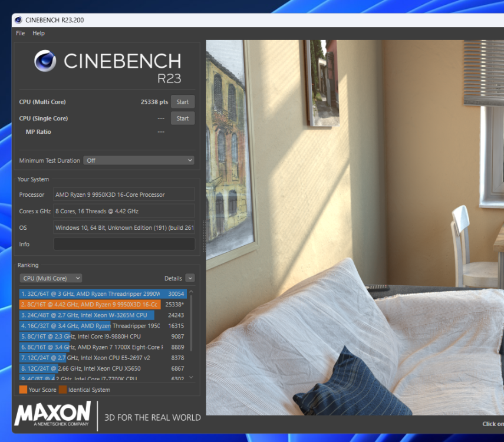Start the CPU Multi Core test
This screenshot has height=442, width=504.
click(x=183, y=102)
